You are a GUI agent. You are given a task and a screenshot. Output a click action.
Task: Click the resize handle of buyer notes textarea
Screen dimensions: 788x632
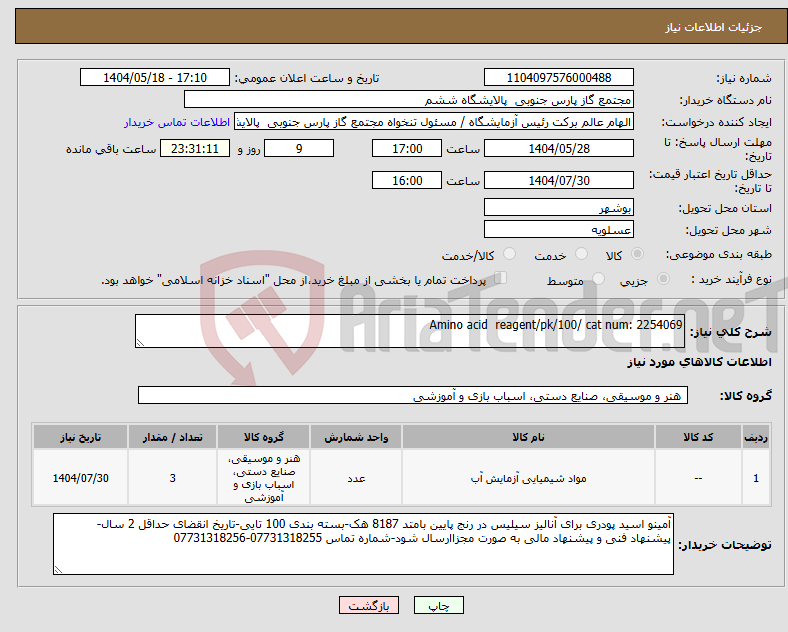pos(58,570)
